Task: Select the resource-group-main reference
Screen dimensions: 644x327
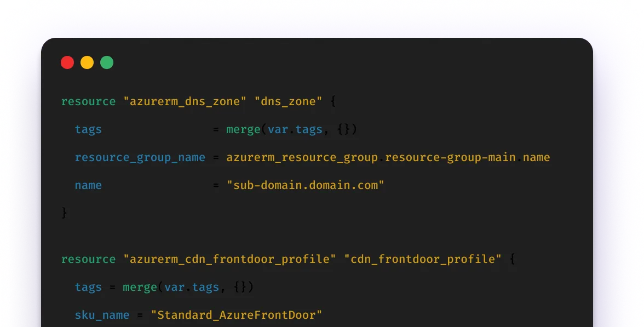Action: click(x=449, y=157)
